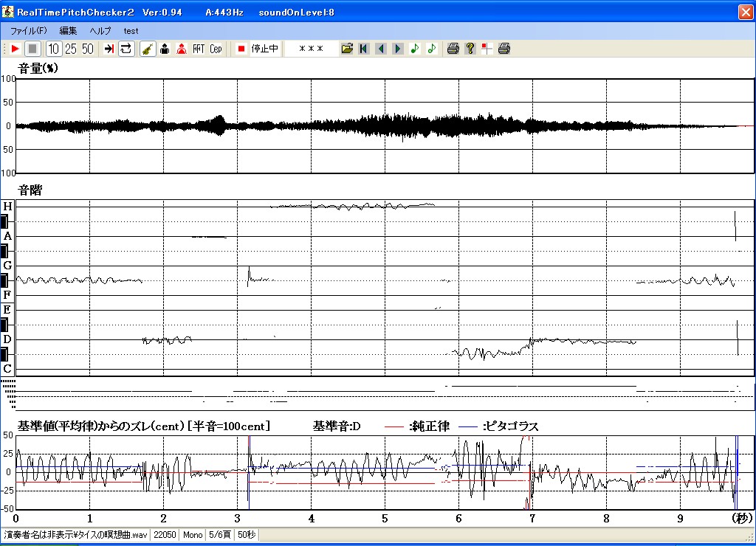Click the toolbar drag grip handle
This screenshot has height=546, width=756.
4,49
